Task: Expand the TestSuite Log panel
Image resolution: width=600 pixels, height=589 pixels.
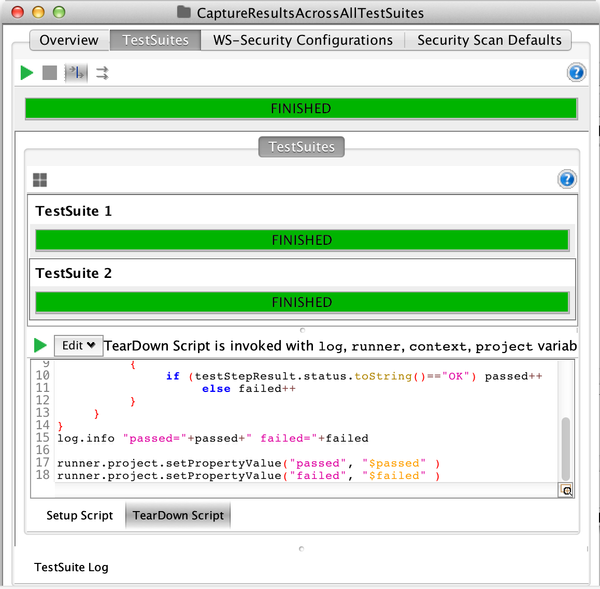Action: [71, 567]
